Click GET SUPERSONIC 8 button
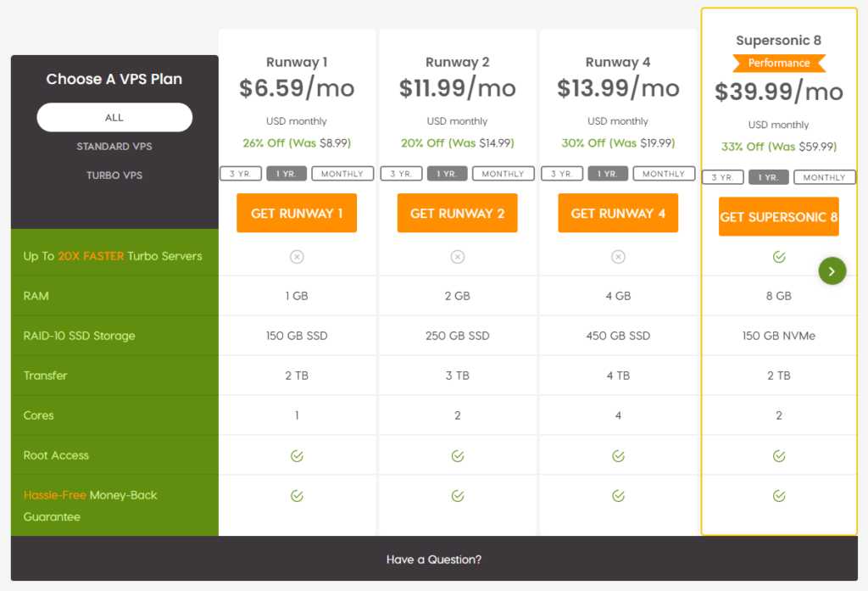Image resolution: width=868 pixels, height=591 pixels. (x=779, y=216)
